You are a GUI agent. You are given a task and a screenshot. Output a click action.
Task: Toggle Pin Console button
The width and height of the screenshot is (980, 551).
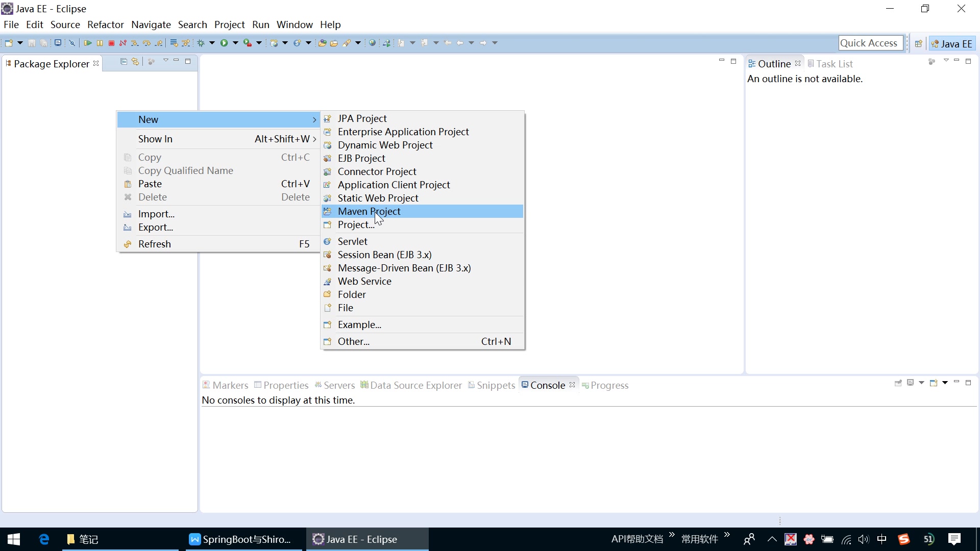tap(898, 383)
